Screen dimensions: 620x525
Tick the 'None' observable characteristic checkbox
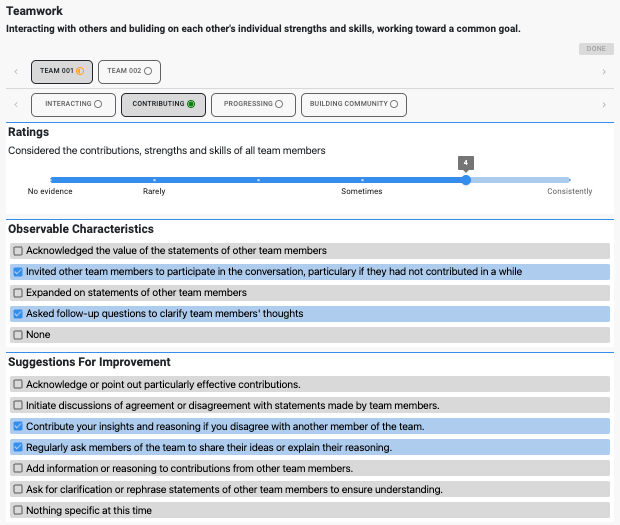tap(17, 335)
